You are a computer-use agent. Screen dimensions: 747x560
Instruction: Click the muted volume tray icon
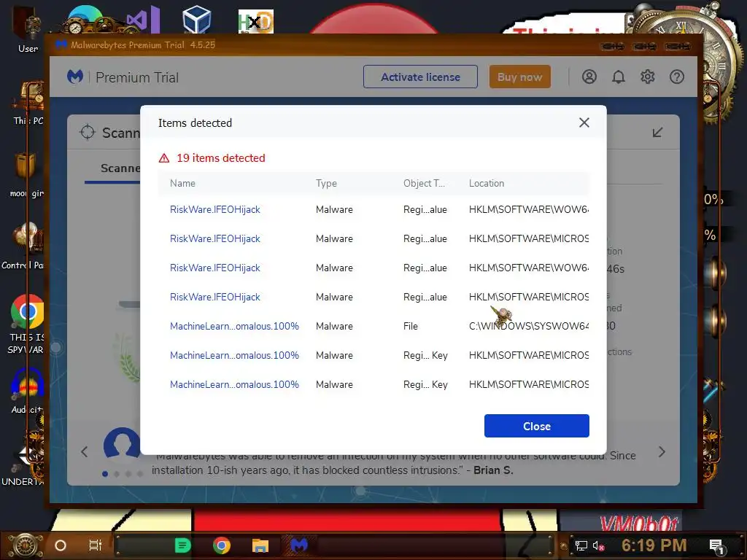[598, 545]
